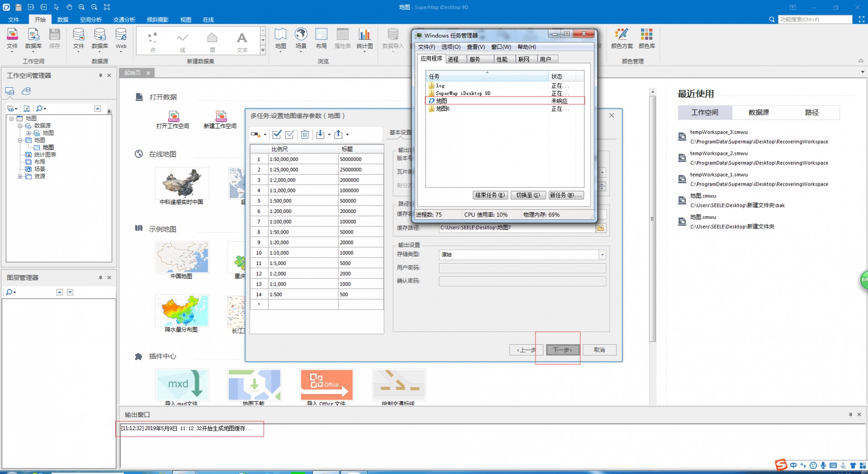The height and width of the screenshot is (474, 868).
Task: Create a new 文本 dataset
Action: [242, 42]
